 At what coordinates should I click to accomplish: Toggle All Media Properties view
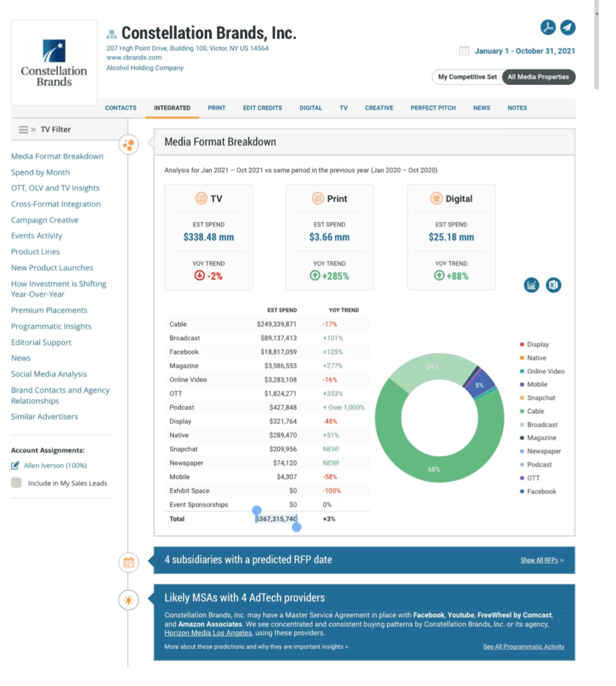pyautogui.click(x=538, y=77)
